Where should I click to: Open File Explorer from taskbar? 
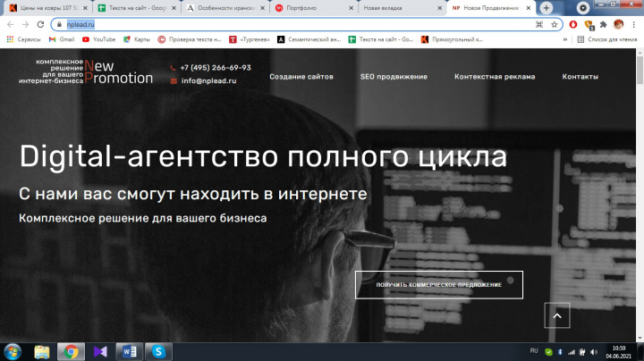pos(41,352)
